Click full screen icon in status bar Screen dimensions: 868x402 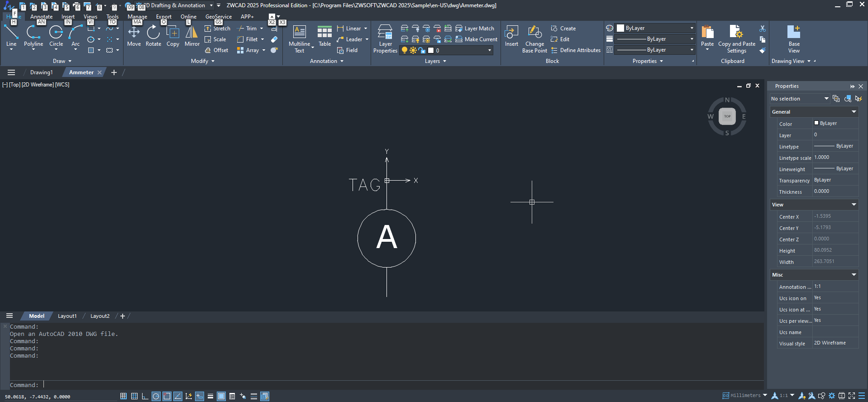click(852, 396)
